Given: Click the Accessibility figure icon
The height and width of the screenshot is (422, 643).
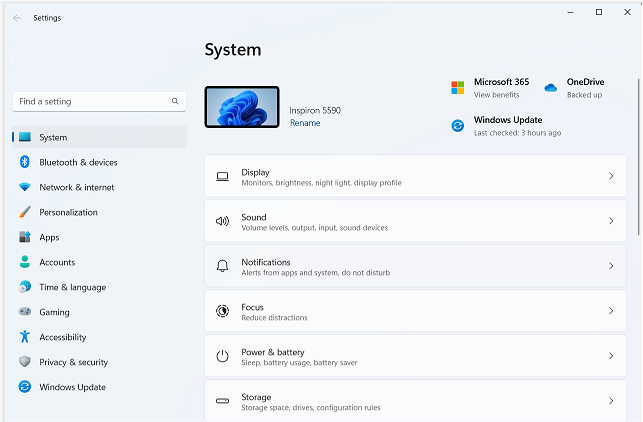Looking at the screenshot, I should [24, 337].
